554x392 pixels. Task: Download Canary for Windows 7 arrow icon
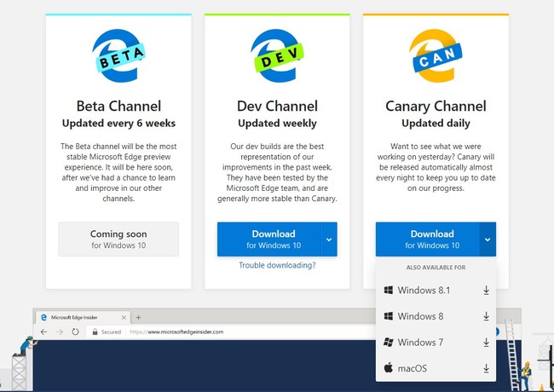pos(486,343)
